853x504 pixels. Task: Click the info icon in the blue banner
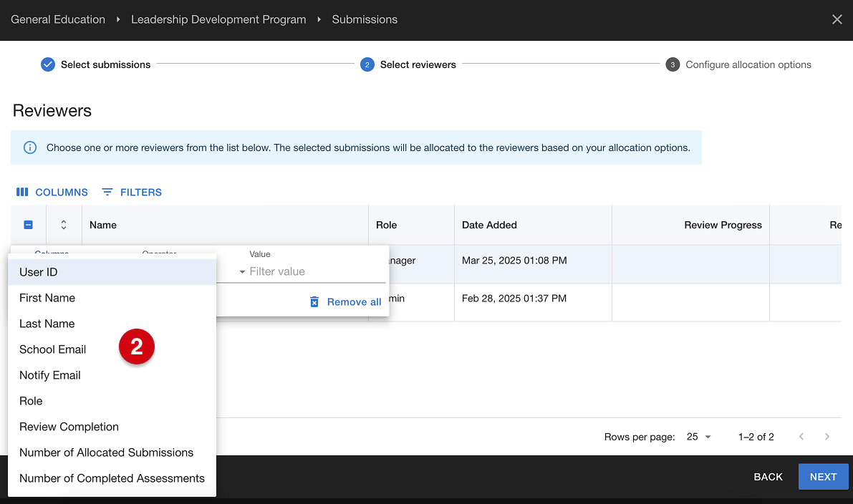[30, 148]
